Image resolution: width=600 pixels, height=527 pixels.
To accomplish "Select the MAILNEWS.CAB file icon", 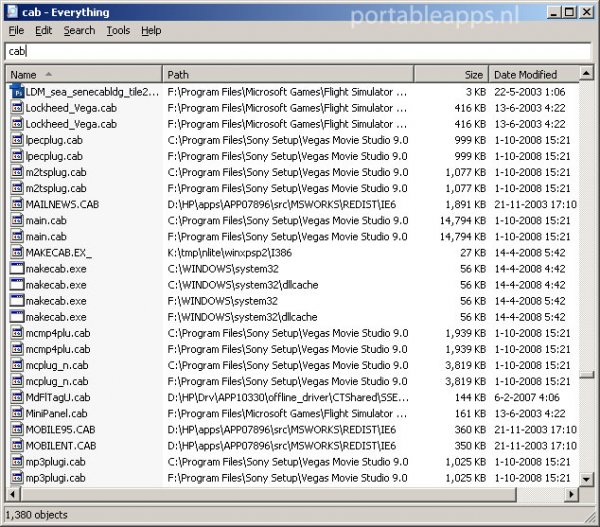I will pos(17,204).
